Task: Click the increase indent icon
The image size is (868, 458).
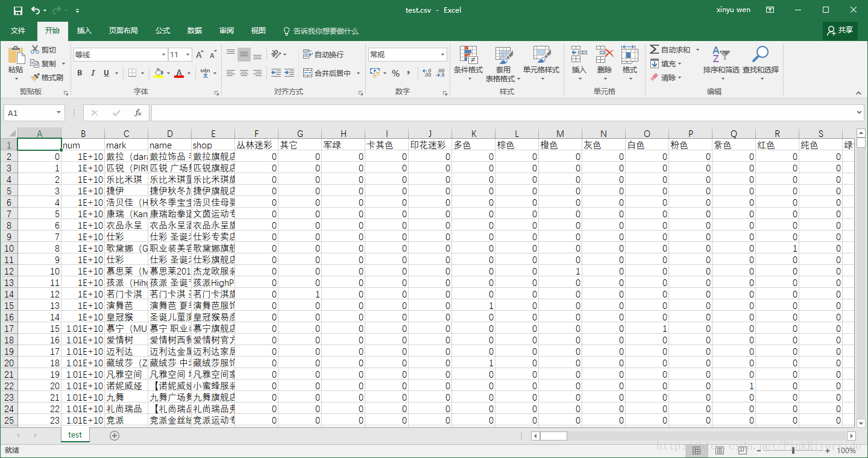Action: tap(289, 73)
